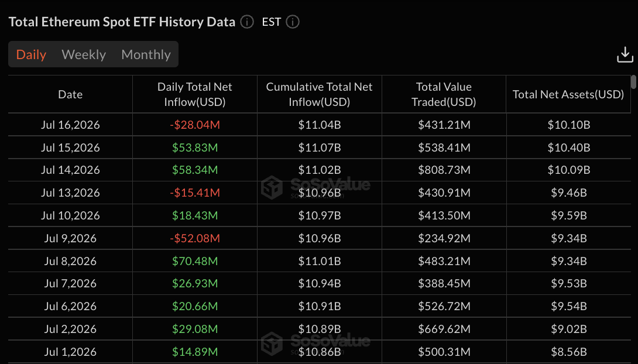
Task: Click the Total Net Assets header
Action: point(568,94)
